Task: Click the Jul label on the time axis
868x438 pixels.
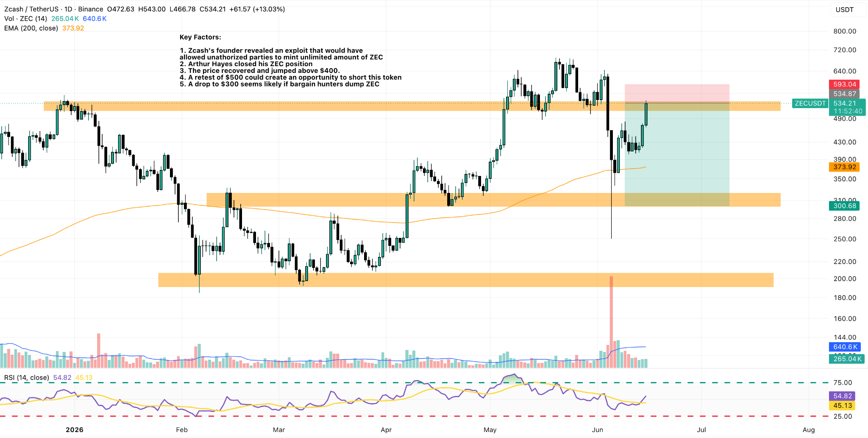Action: click(x=701, y=430)
